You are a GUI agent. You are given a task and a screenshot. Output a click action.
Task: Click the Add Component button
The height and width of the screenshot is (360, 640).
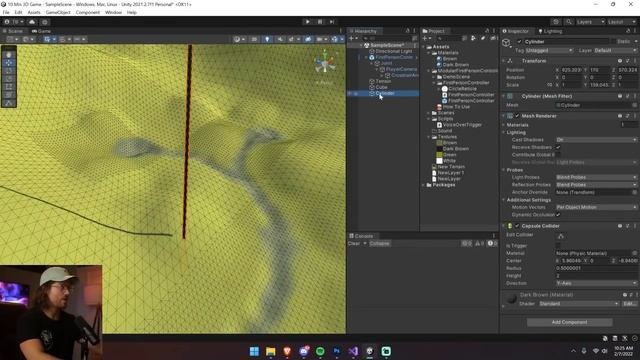(569, 322)
